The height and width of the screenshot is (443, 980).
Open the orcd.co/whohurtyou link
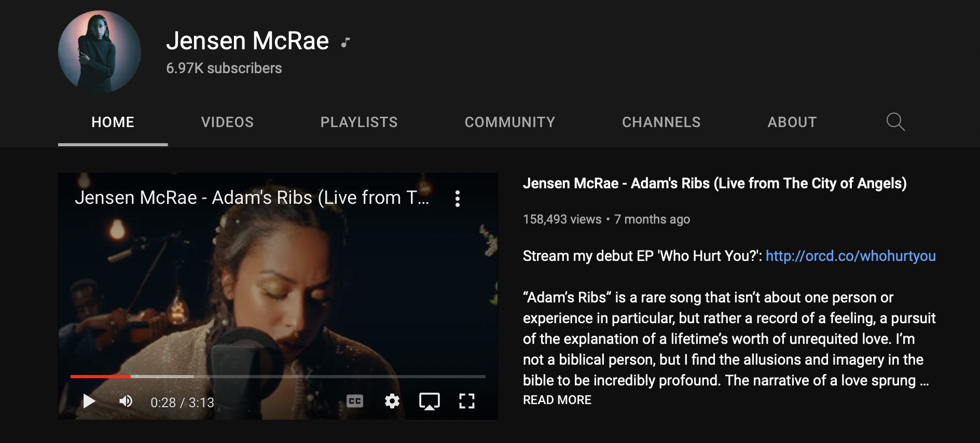coord(851,256)
